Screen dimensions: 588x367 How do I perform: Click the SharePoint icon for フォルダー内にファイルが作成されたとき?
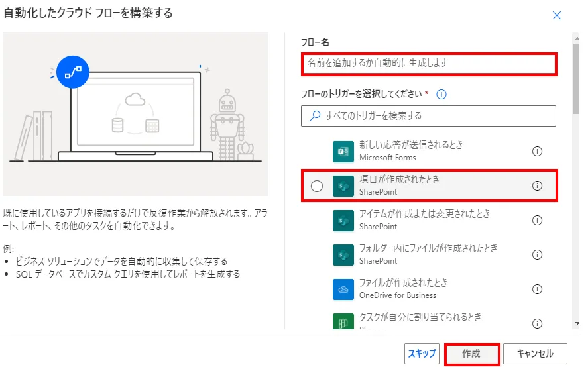pos(343,254)
